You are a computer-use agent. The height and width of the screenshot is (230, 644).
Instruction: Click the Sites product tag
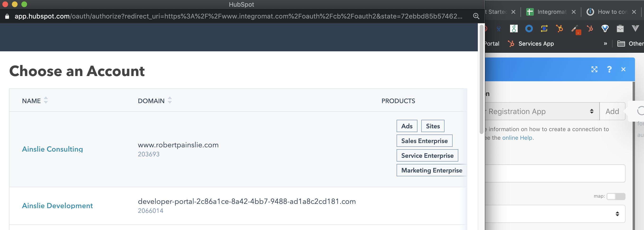[433, 126]
